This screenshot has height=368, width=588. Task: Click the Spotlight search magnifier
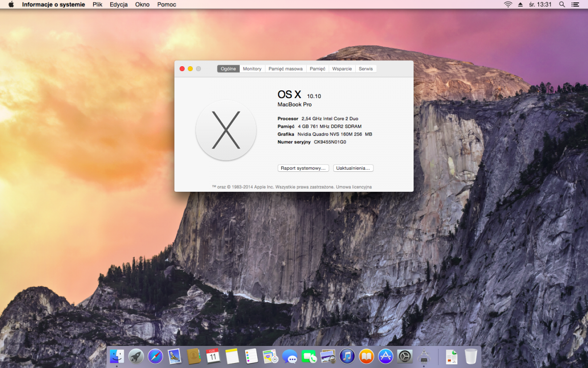tap(562, 4)
